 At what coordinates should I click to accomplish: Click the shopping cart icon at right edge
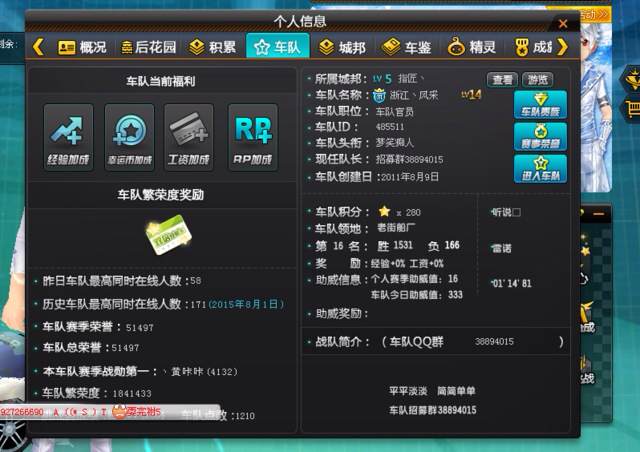(633, 109)
